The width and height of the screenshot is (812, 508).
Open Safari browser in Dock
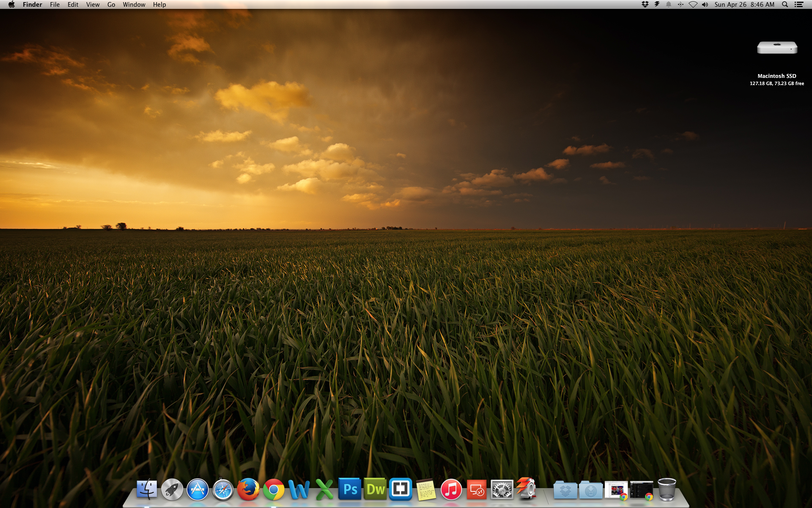coord(223,490)
